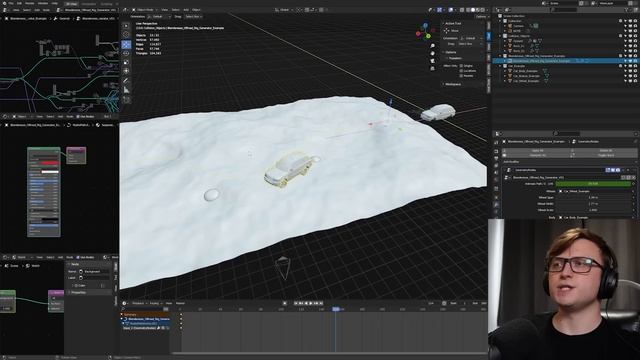Select the Rotate tool
The width and height of the screenshot is (640, 360).
pos(126,53)
